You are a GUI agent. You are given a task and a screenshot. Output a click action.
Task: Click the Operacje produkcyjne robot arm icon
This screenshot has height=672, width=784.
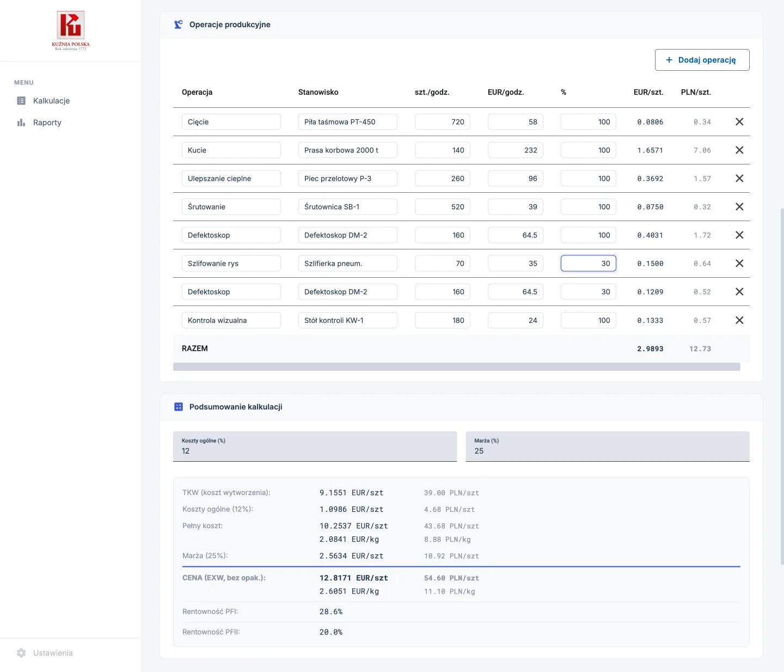click(179, 25)
